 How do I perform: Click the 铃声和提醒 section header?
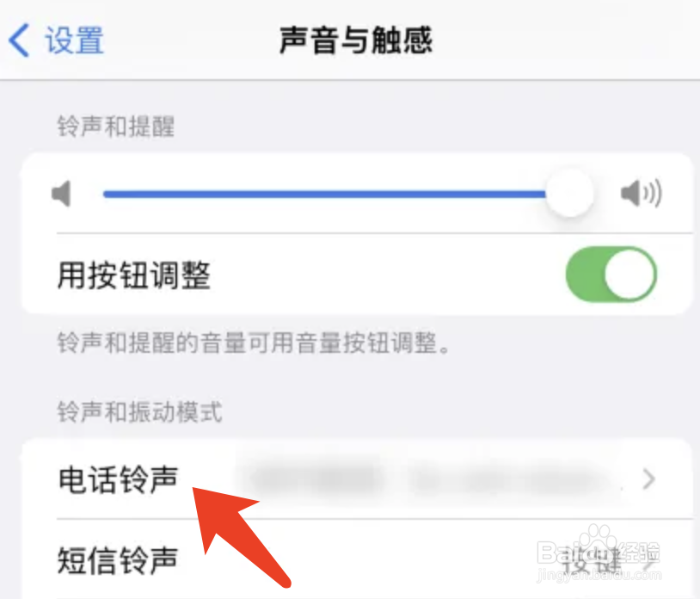116,126
